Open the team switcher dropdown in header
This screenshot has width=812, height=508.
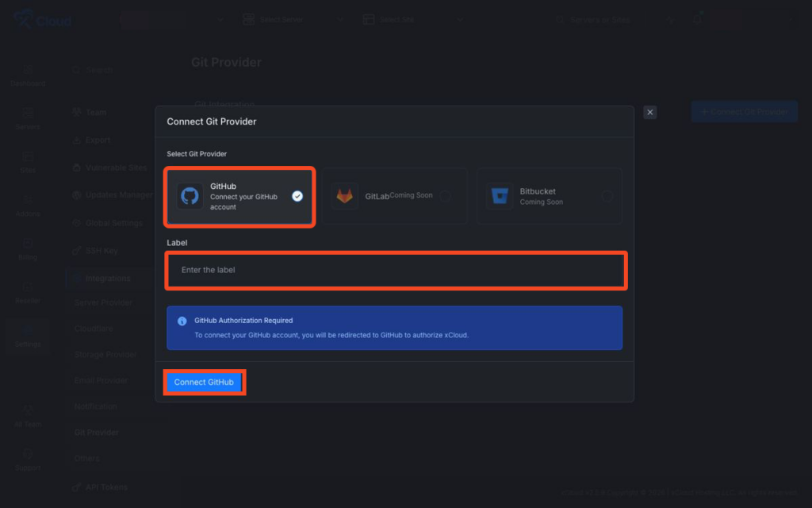pos(171,20)
